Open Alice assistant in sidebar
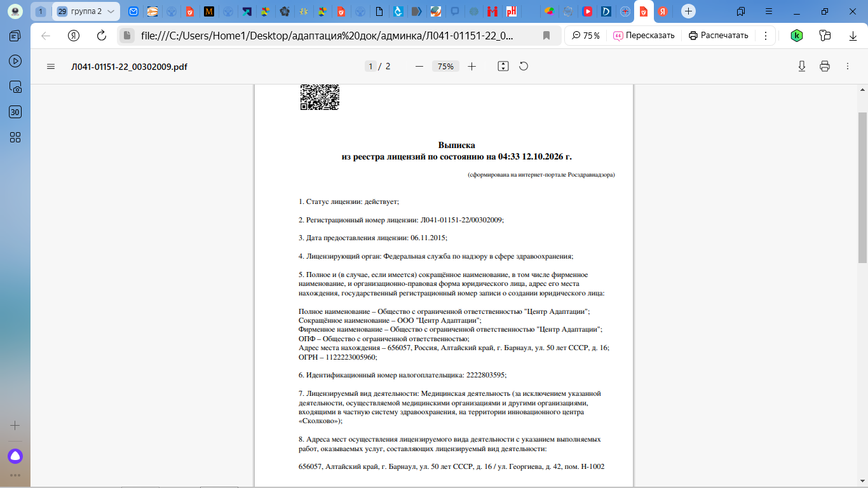The width and height of the screenshot is (868, 488). (x=15, y=456)
